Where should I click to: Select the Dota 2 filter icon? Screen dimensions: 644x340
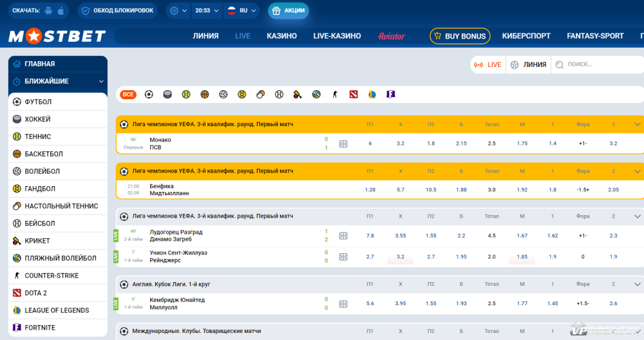pos(353,94)
